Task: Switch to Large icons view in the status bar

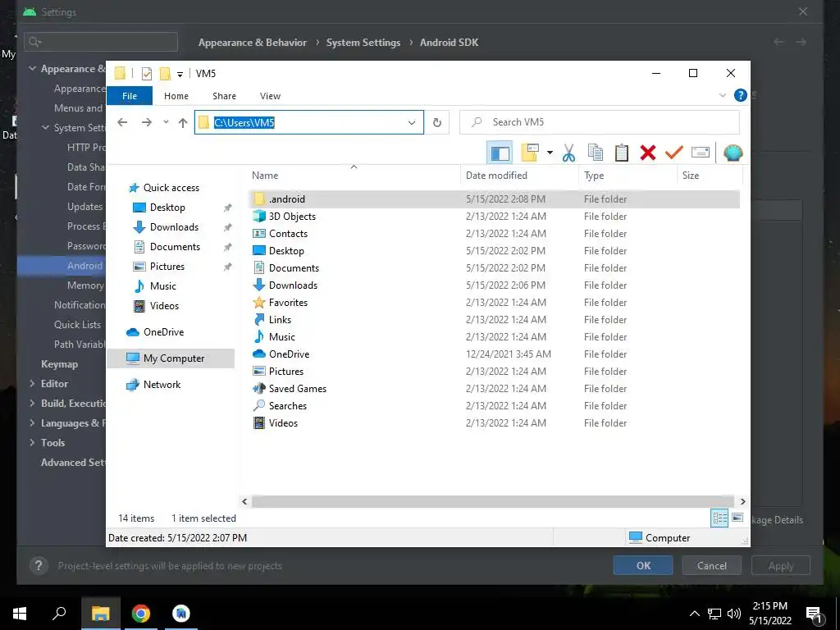Action: (x=737, y=518)
